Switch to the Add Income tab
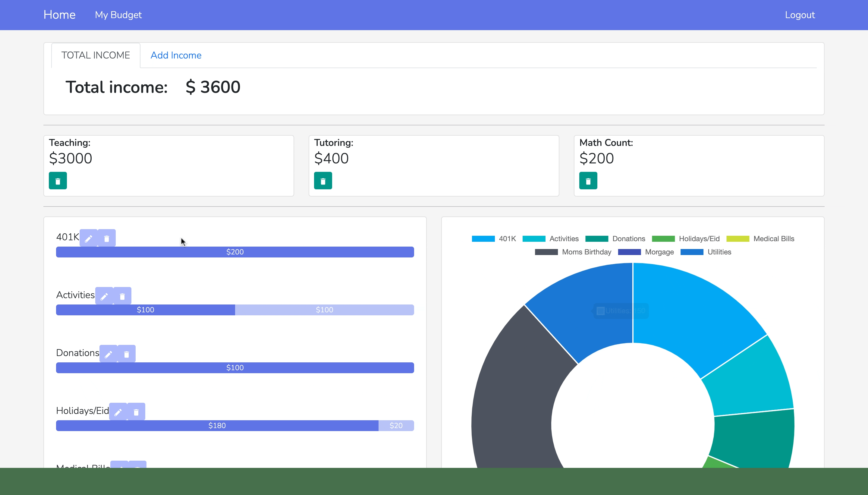The height and width of the screenshot is (495, 868). pos(176,55)
